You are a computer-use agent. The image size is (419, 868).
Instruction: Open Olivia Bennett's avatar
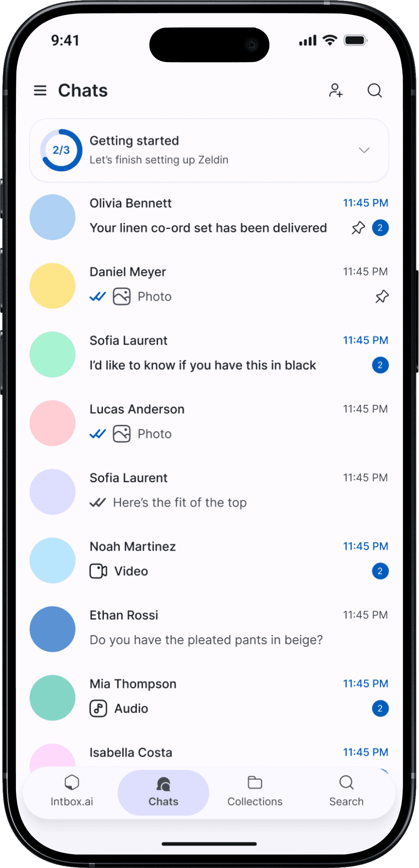click(53, 217)
